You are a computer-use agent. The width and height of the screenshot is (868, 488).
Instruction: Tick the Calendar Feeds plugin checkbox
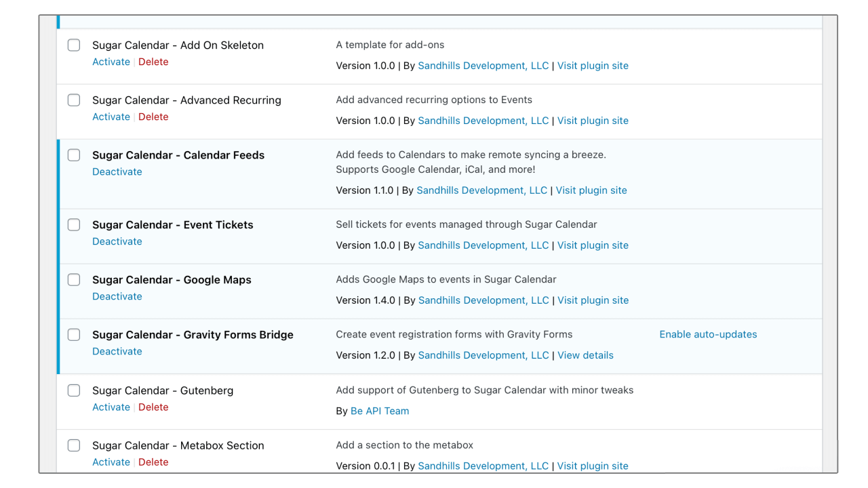(x=73, y=155)
